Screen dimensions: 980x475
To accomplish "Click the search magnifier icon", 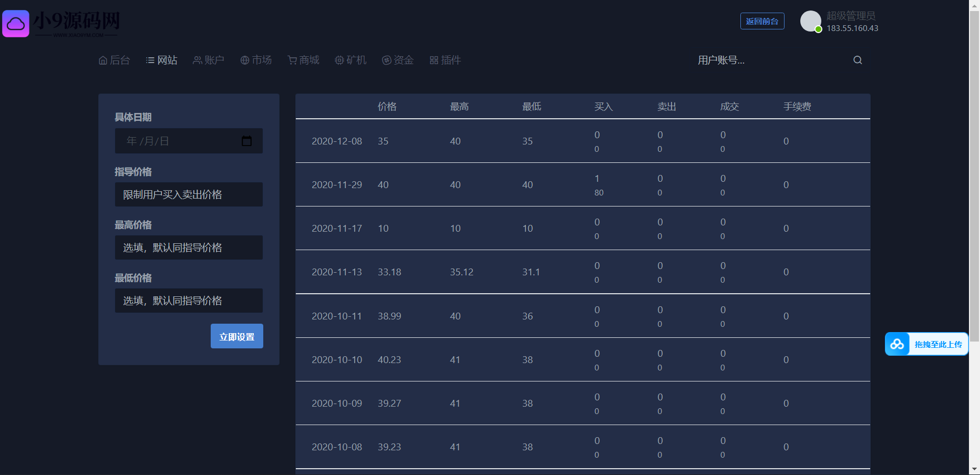I will coord(858,60).
